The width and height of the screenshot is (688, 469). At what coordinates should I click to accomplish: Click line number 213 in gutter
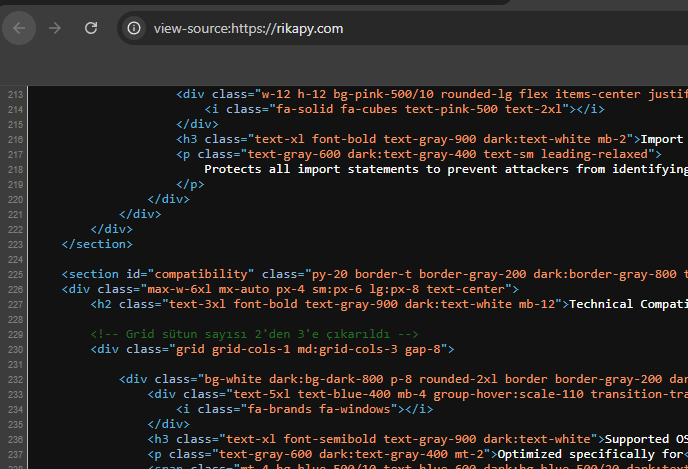click(x=15, y=95)
